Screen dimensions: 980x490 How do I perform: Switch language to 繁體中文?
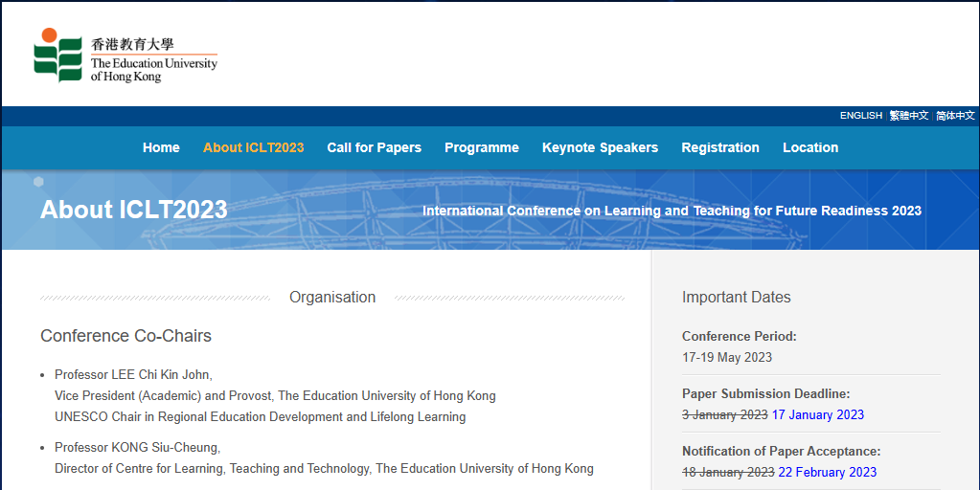click(908, 116)
